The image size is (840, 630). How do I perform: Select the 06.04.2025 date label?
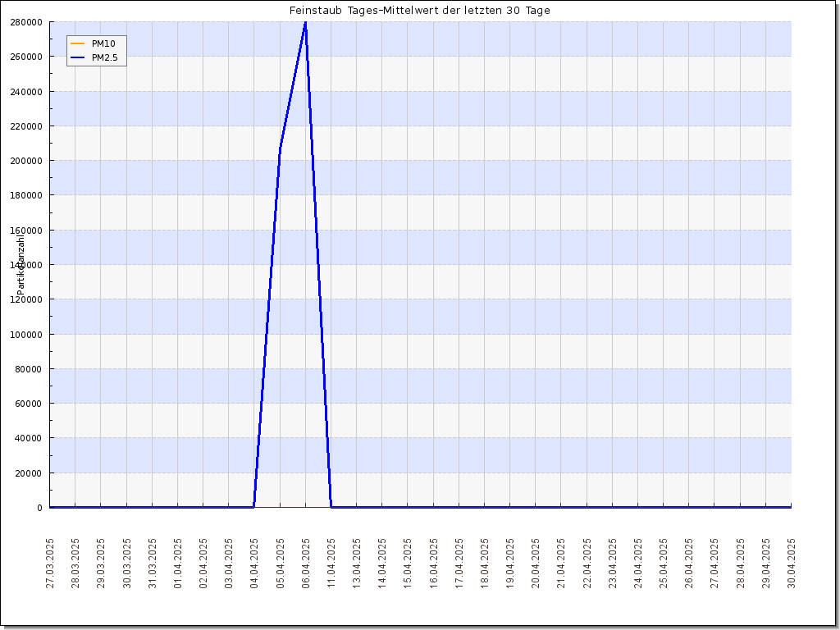click(x=305, y=564)
